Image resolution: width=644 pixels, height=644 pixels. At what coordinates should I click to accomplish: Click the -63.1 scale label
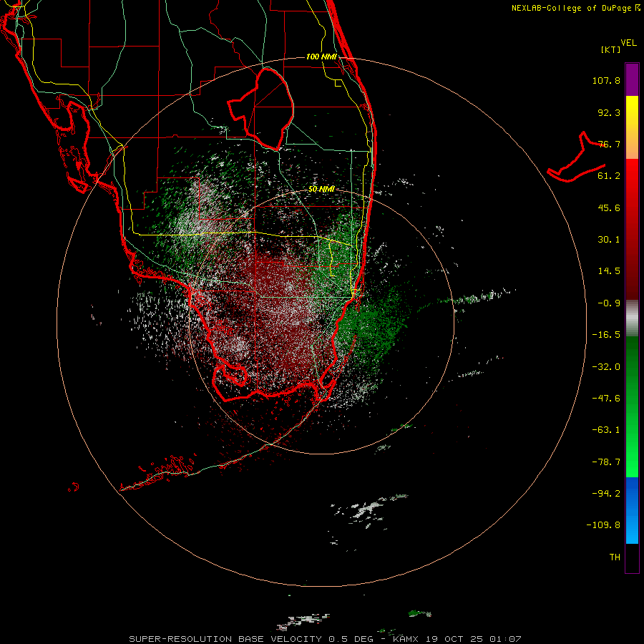click(x=606, y=430)
